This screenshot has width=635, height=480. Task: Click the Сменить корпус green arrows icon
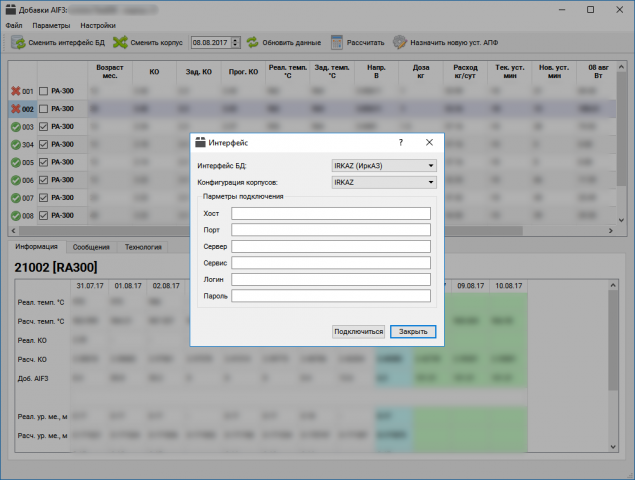click(120, 42)
